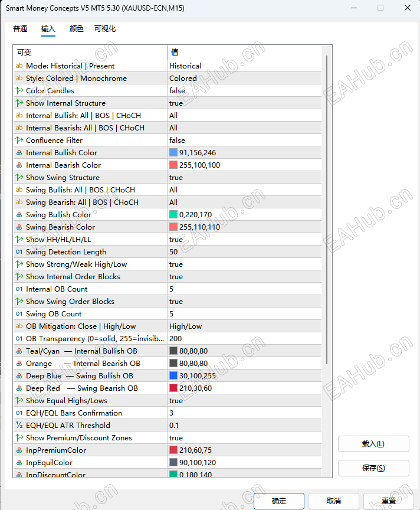Screen dimensions: 420x510
Task: Click the 可变 column header
Action: tap(90, 52)
